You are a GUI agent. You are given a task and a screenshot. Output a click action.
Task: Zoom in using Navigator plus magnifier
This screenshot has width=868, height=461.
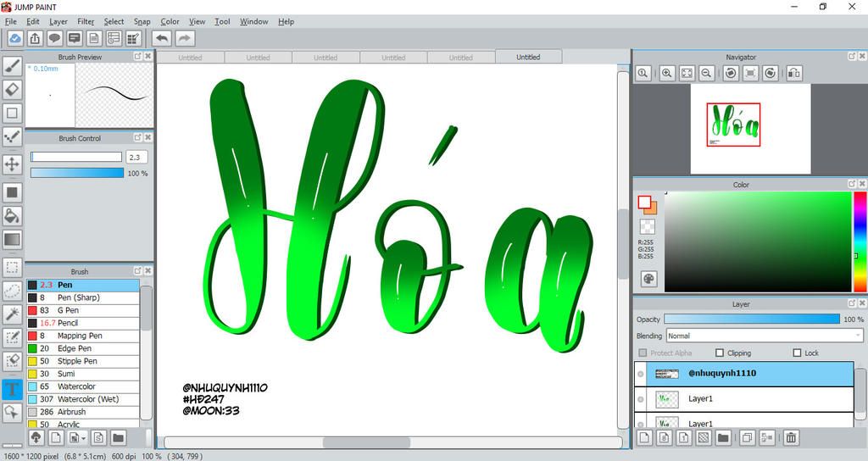(x=666, y=73)
